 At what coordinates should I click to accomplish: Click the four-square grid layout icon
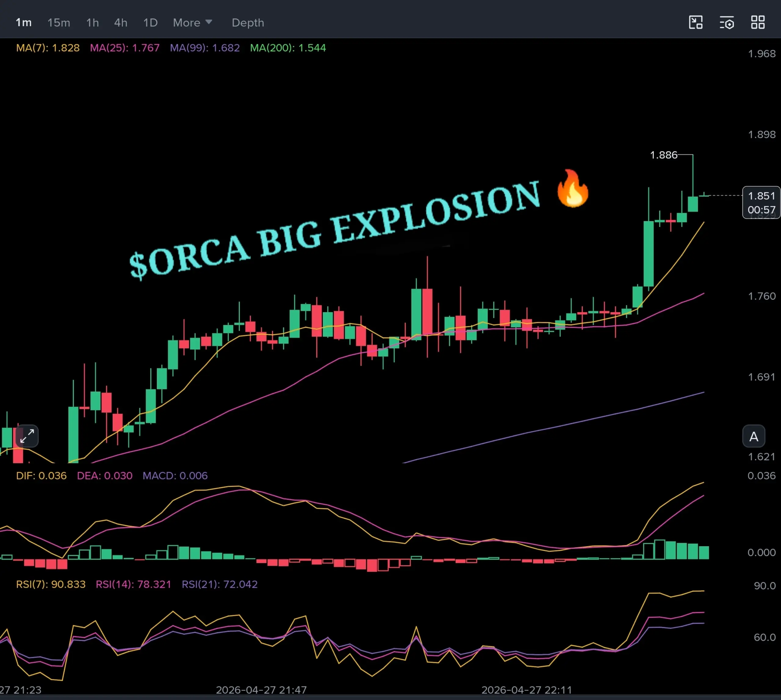[758, 22]
